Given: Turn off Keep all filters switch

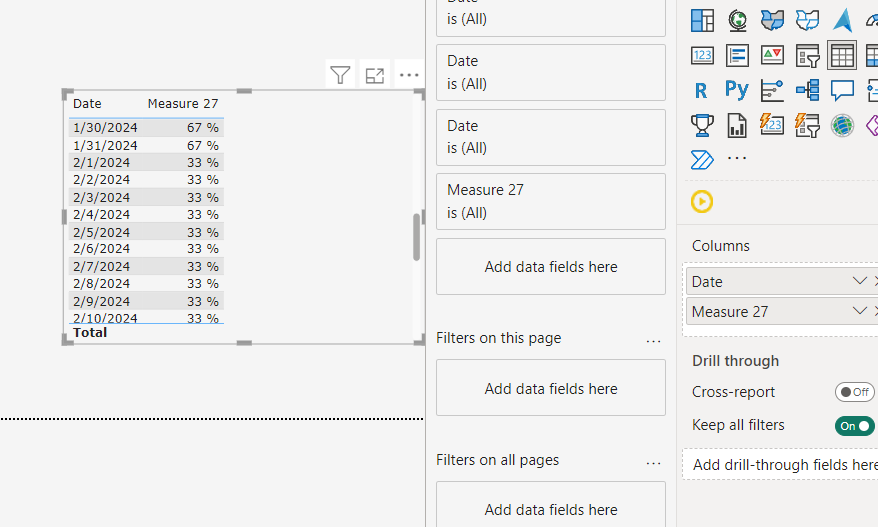Looking at the screenshot, I should coord(854,426).
